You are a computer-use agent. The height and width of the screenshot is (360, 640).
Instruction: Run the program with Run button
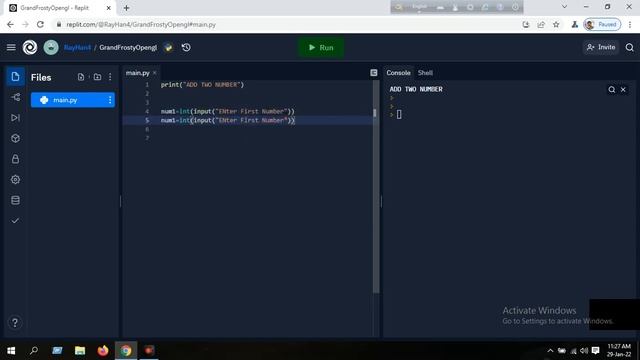click(x=321, y=47)
